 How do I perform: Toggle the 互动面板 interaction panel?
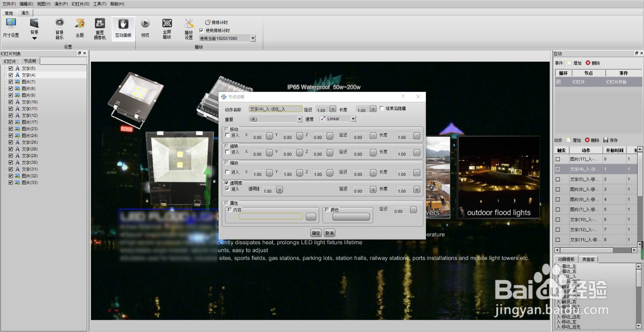point(123,28)
